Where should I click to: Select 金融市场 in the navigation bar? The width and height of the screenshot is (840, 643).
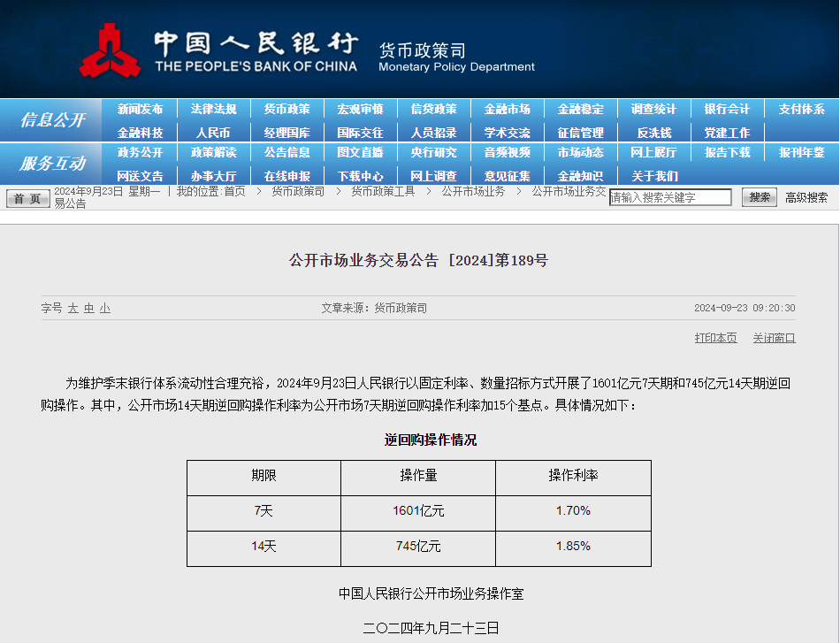pos(507,109)
